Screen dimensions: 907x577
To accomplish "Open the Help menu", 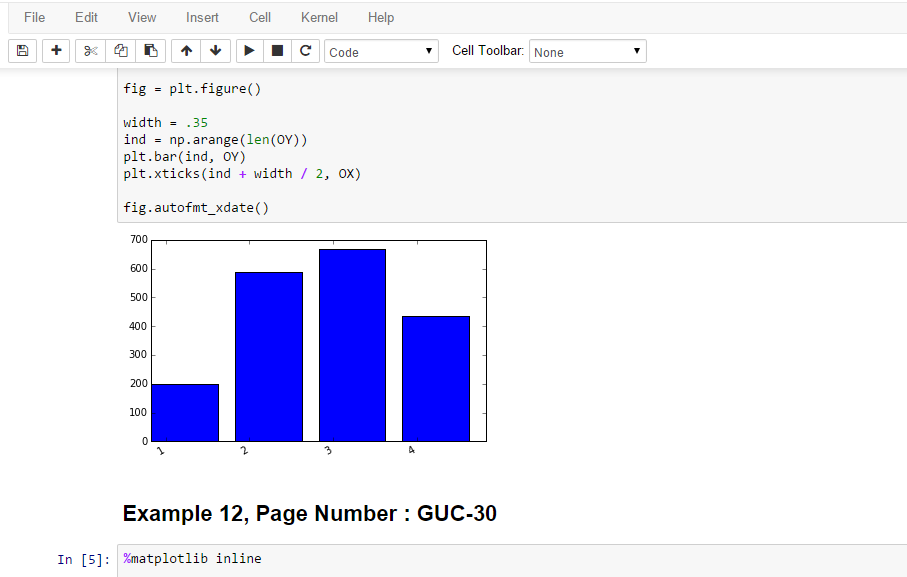I will coord(381,17).
